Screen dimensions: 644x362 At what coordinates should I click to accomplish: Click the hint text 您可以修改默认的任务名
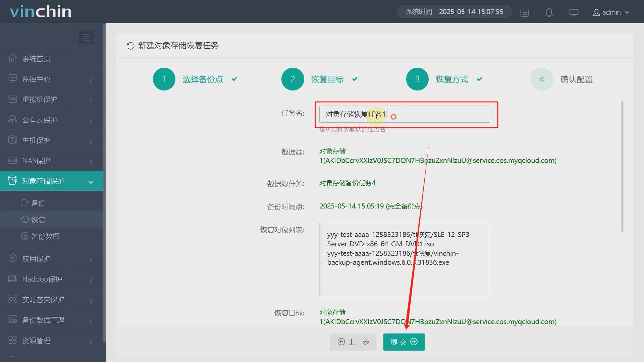coord(352,129)
